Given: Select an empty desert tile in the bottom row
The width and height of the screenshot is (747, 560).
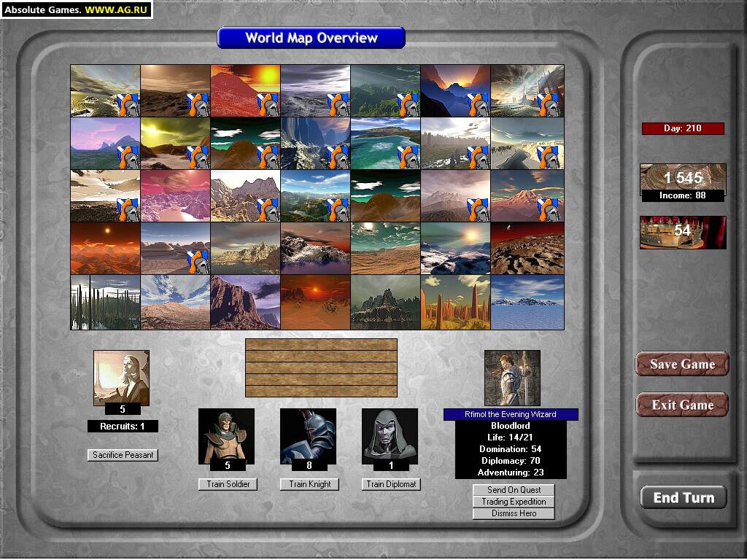Looking at the screenshot, I should [316, 303].
